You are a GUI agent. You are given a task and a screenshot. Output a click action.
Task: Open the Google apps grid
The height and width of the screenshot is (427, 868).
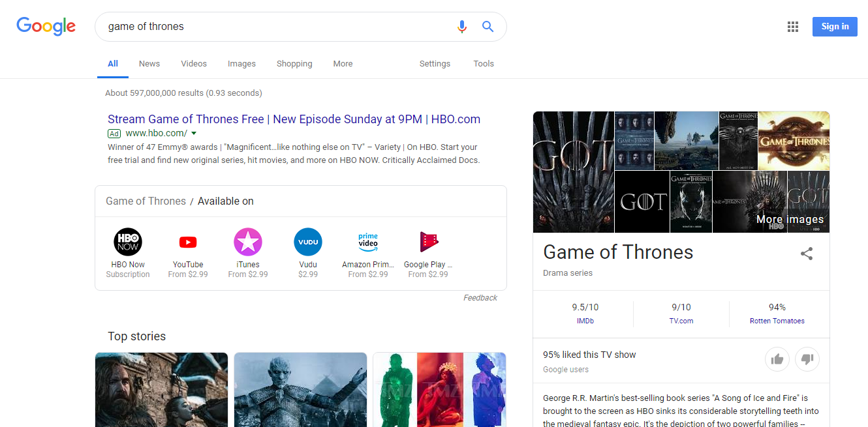[x=793, y=27]
